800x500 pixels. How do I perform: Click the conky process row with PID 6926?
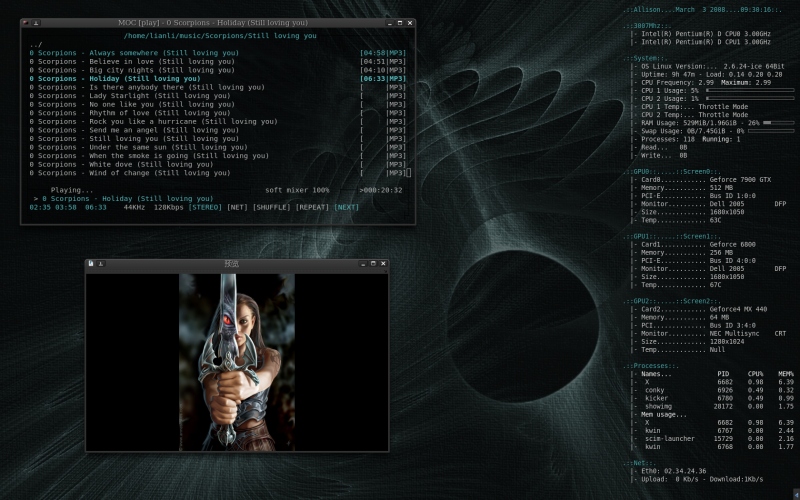click(x=719, y=390)
